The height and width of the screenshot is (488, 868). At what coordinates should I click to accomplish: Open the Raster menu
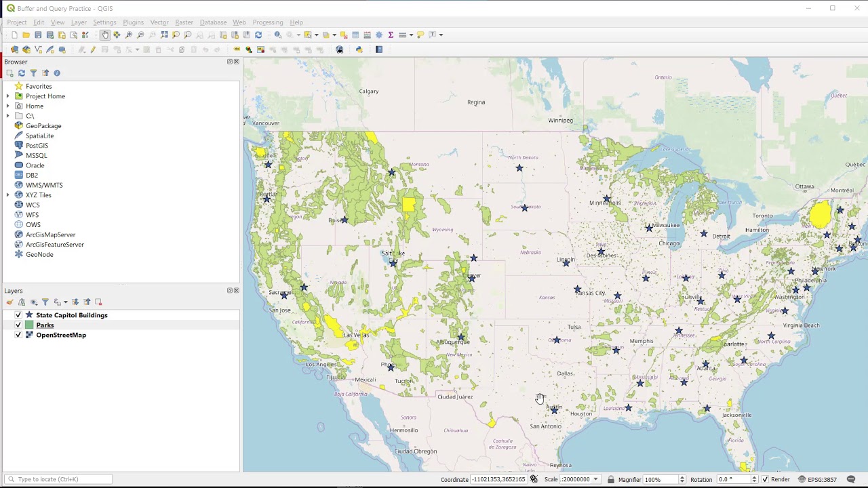tap(184, 22)
